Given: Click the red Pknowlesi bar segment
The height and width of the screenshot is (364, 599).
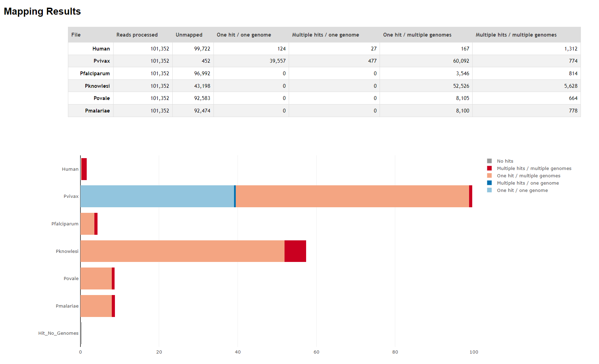Looking at the screenshot, I should coord(295,251).
